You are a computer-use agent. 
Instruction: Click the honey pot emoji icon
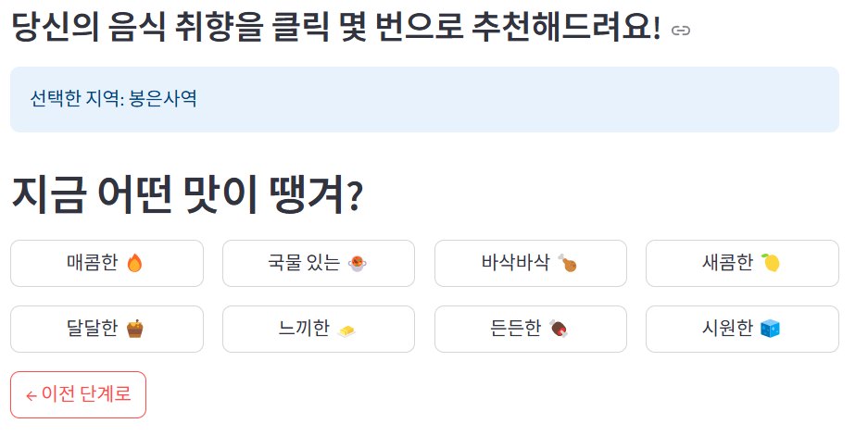point(134,328)
